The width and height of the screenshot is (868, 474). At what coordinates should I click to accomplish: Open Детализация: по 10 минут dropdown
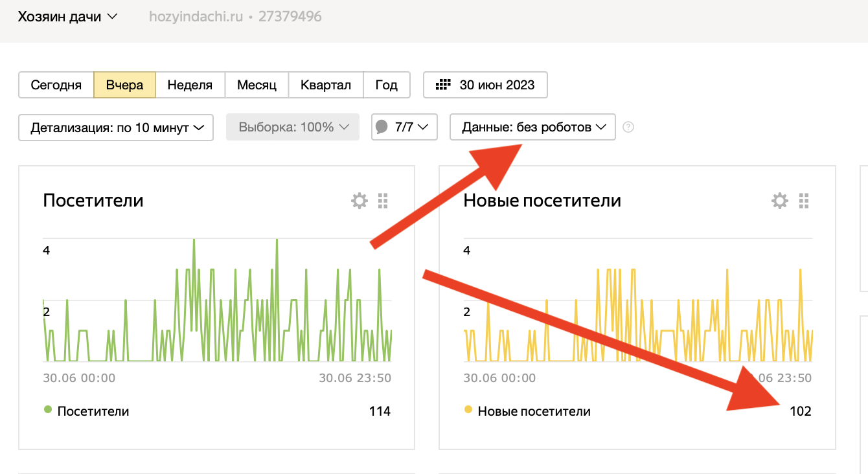click(x=116, y=128)
